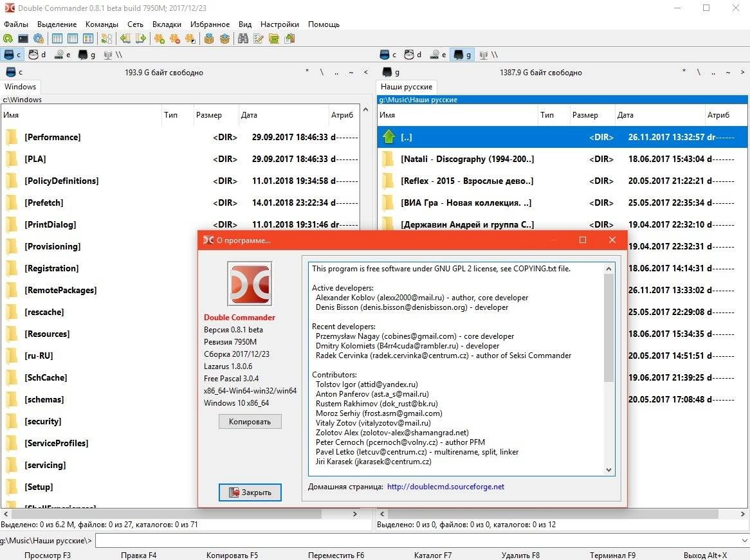
Task: Open options via the gears toolbar icon
Action: click(x=38, y=39)
